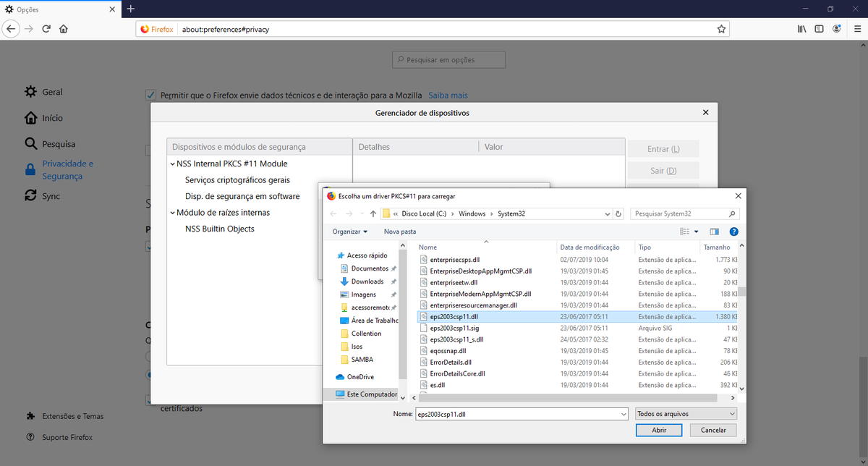Screen dimensions: 868x466
Task: Click the Firefox reload page icon
Action: [46, 29]
